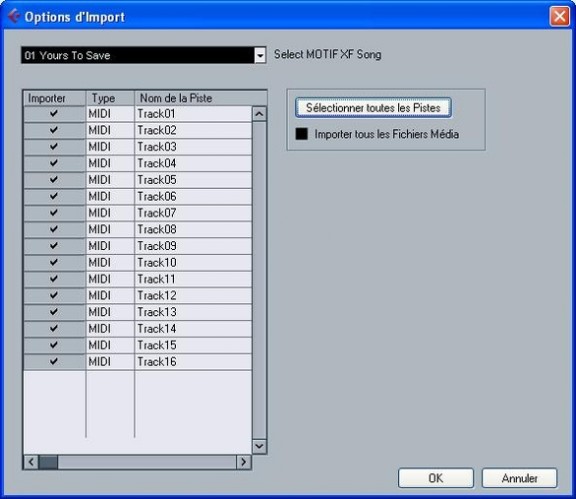
Task: Uncheck import for Track01
Action: tap(54, 114)
